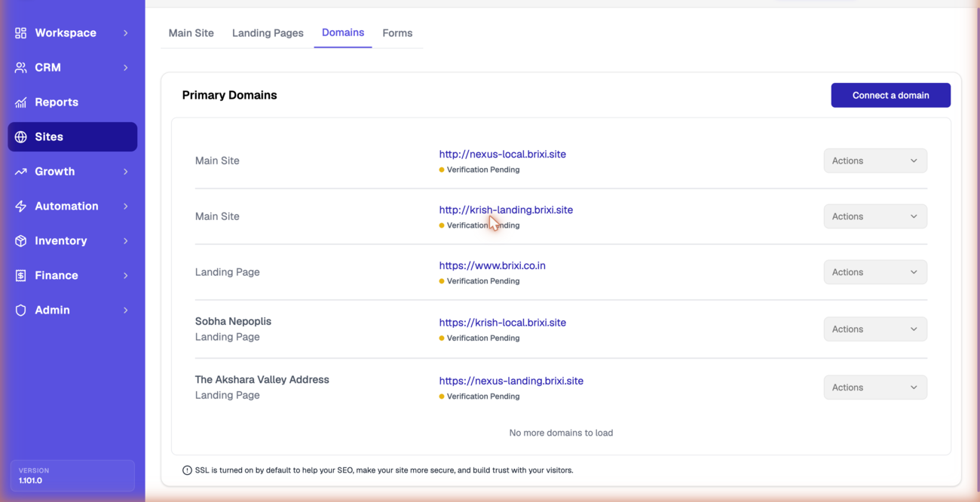Click Verification Pending under nexus-local.brixi.site
This screenshot has width=980, height=502.
point(479,170)
